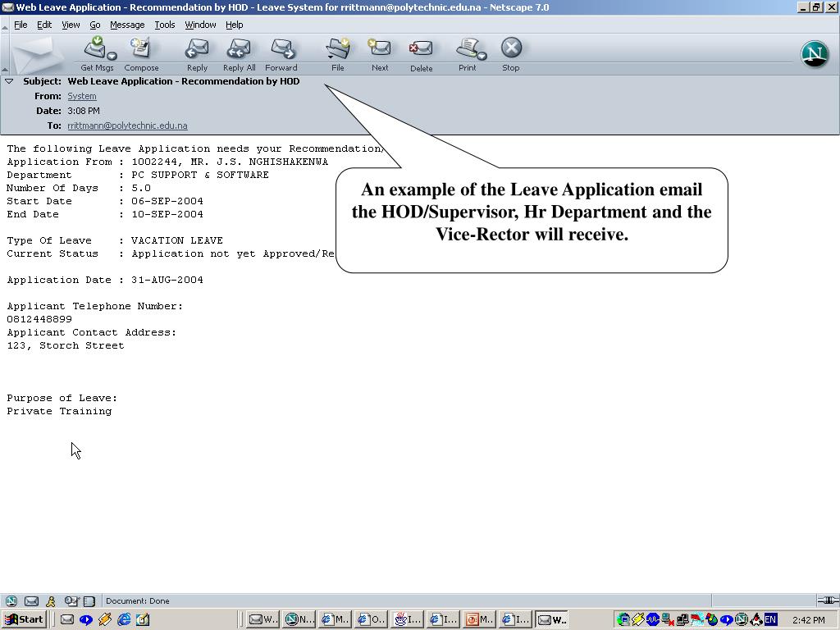Click the '3:08 PM' date value
Image resolution: width=840 pixels, height=630 pixels.
[84, 111]
